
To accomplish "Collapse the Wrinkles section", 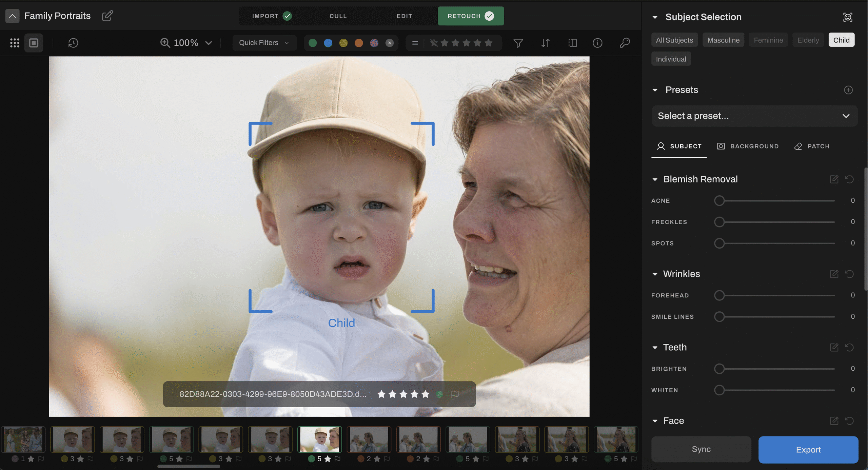I will [x=655, y=274].
